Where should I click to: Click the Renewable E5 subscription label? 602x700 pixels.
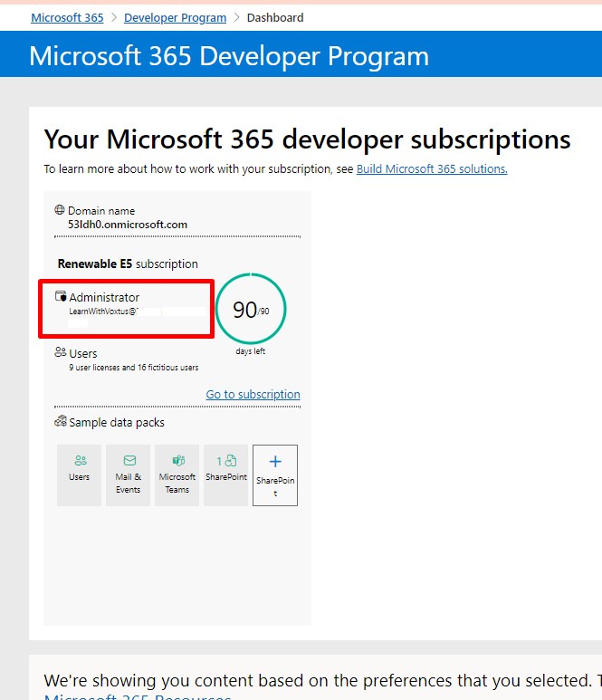tap(128, 264)
